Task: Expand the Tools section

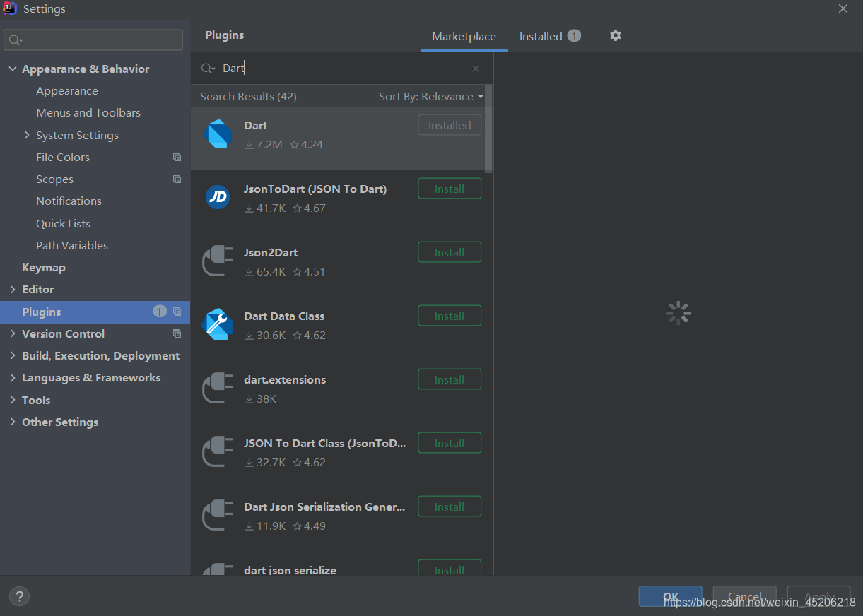Action: (13, 400)
